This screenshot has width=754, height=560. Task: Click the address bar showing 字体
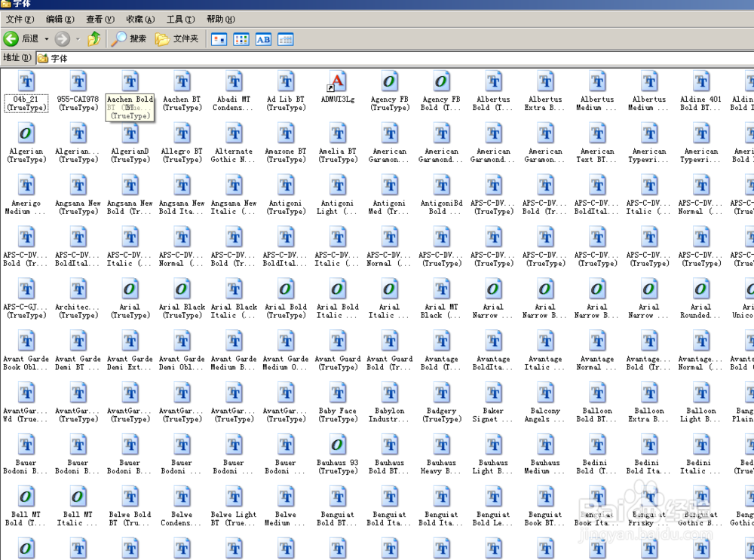point(394,58)
